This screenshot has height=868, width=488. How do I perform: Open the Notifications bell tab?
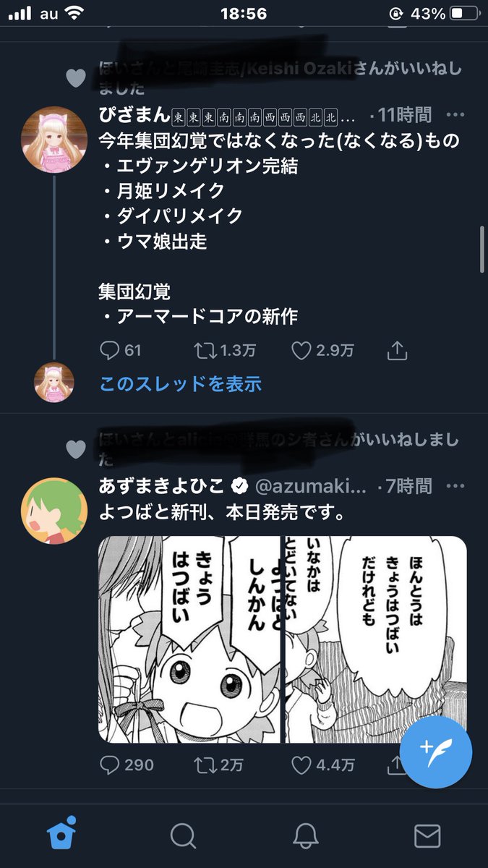point(305,835)
